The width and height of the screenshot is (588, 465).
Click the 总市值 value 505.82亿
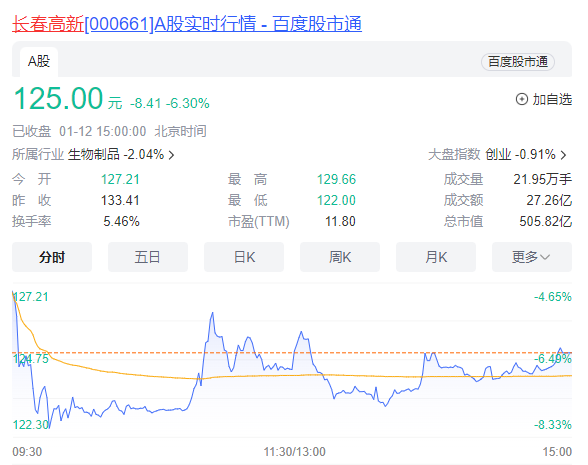546,221
